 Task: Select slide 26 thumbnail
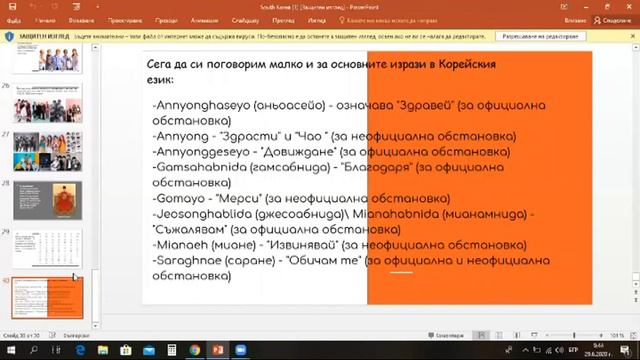click(x=48, y=103)
